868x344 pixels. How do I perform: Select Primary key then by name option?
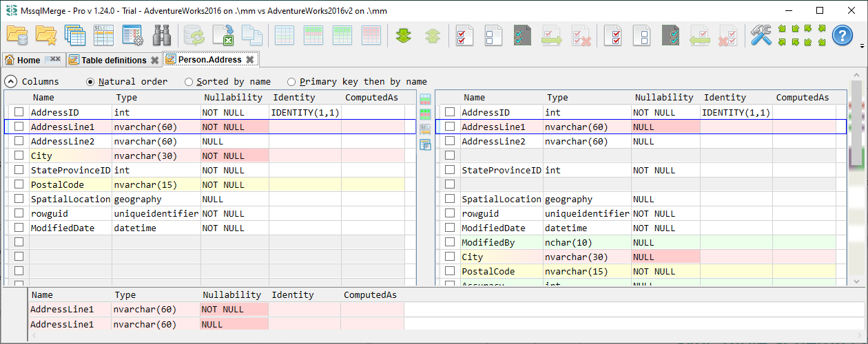(x=291, y=81)
